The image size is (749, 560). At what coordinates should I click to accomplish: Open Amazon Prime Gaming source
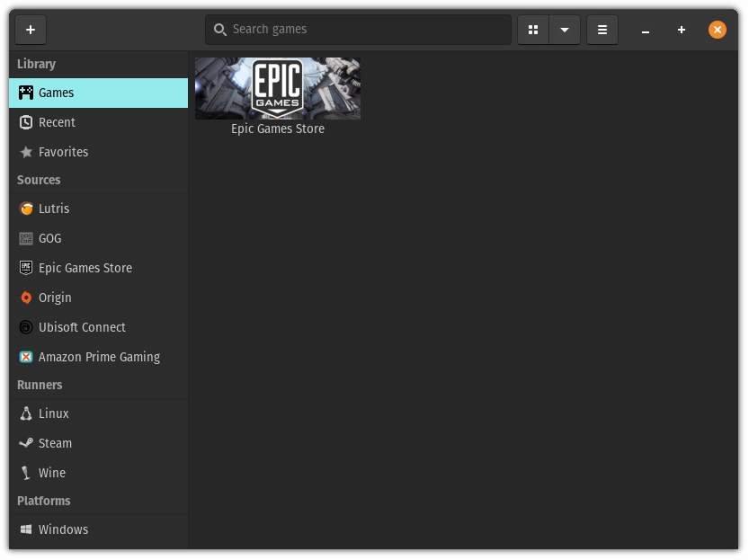coord(99,357)
